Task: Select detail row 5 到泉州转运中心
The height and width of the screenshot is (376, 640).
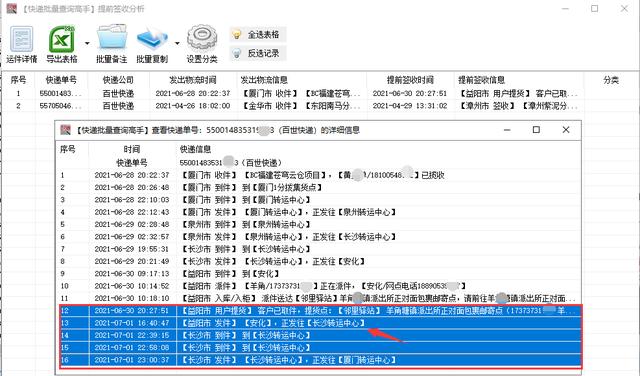Action: (318, 225)
